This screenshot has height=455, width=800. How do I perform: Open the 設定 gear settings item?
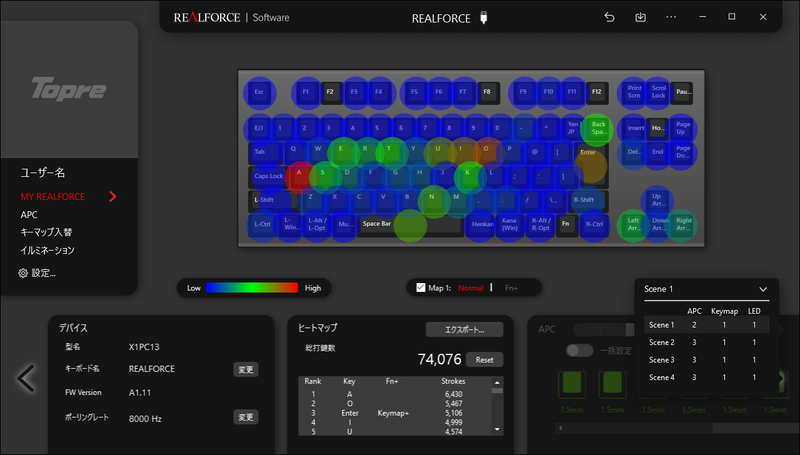coord(37,273)
